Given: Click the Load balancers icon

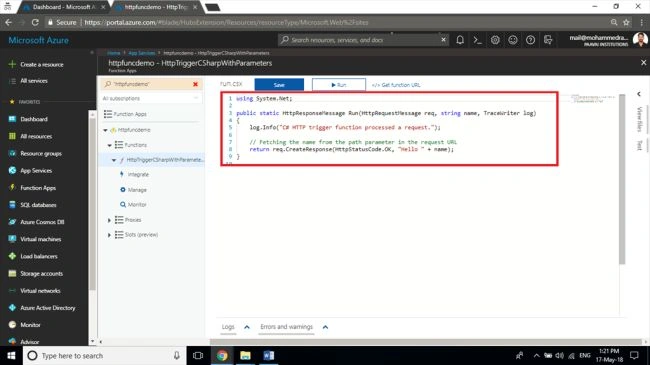Looking at the screenshot, I should 12,256.
